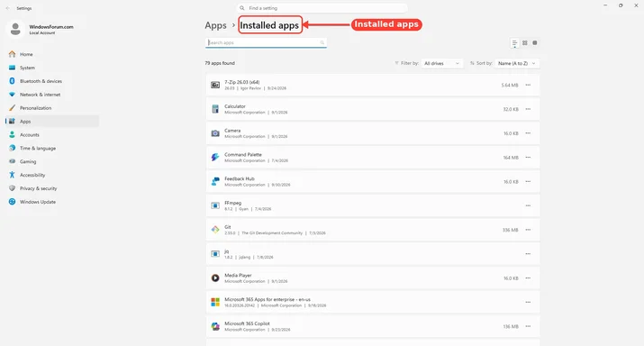The height and width of the screenshot is (346, 644).
Task: Open more options for jq
Action: 528,254
